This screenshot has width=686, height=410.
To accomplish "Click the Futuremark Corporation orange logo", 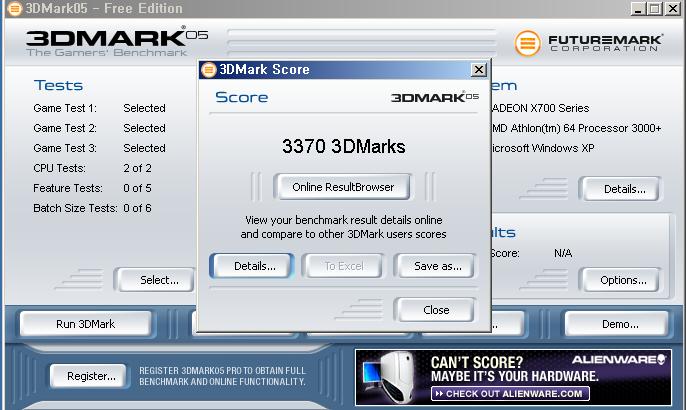I will point(527,43).
